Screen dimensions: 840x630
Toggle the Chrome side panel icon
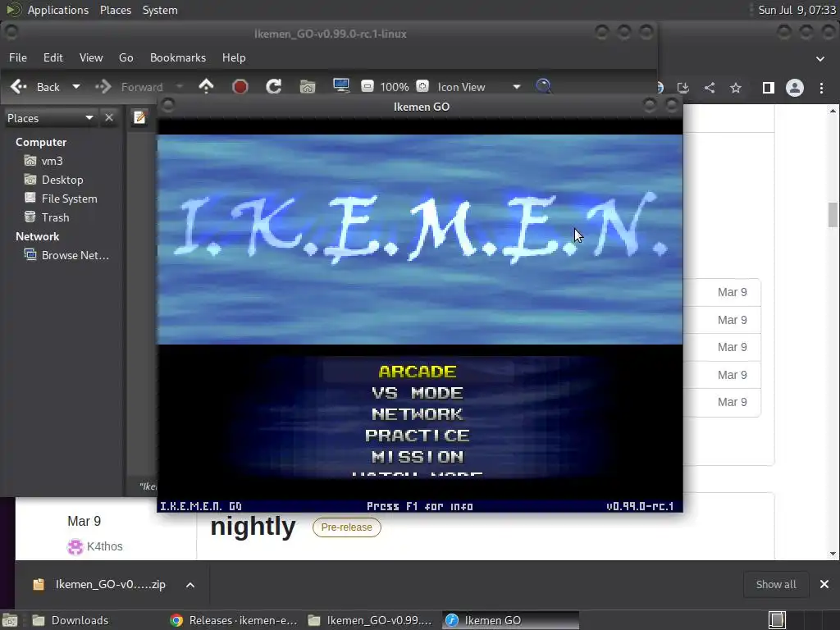[768, 87]
